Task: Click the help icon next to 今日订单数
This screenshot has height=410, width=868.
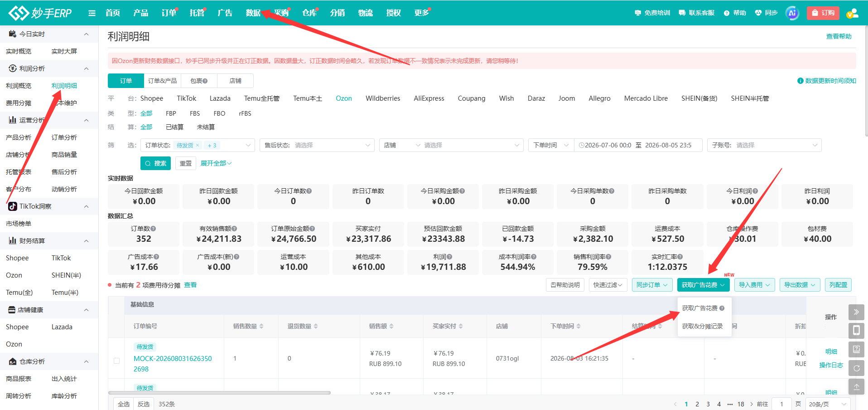Action: [309, 191]
